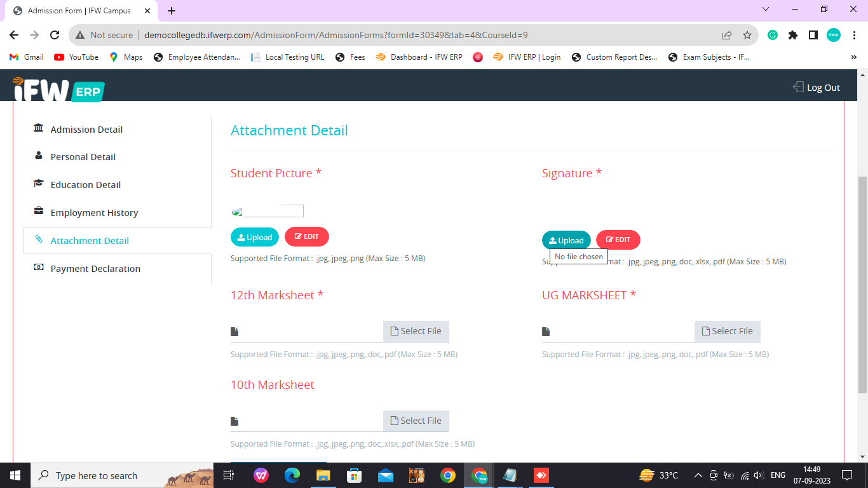Click the Not secure warning icon
Image resolution: width=868 pixels, height=488 pixels.
[x=81, y=35]
